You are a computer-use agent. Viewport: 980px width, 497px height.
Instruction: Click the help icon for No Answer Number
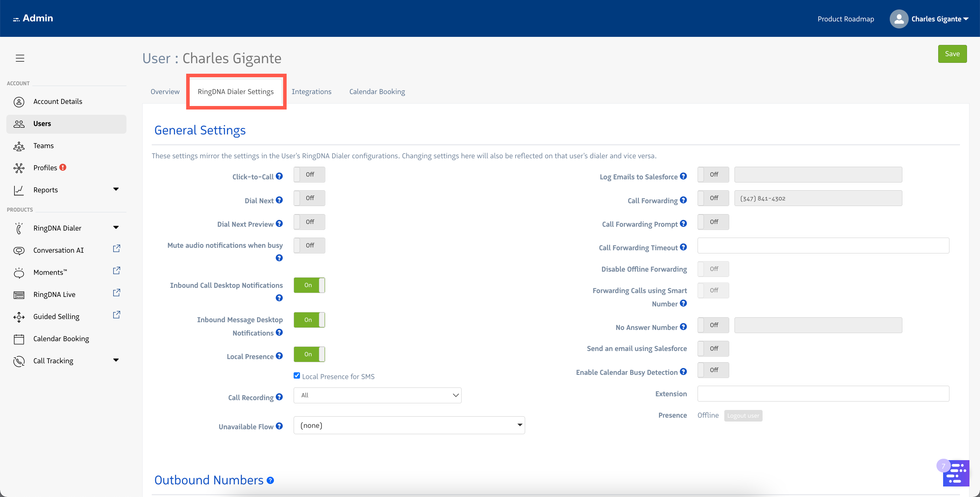point(683,327)
